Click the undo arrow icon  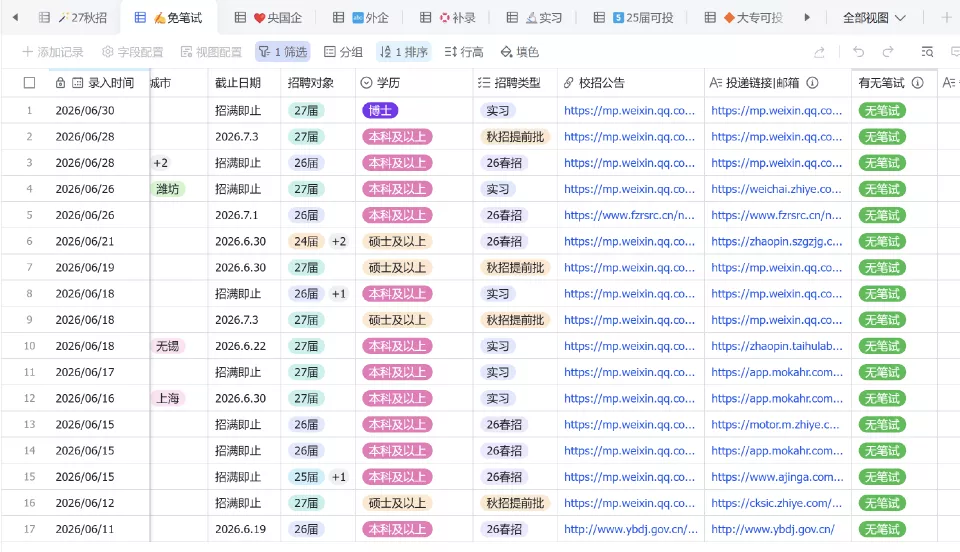click(x=858, y=52)
